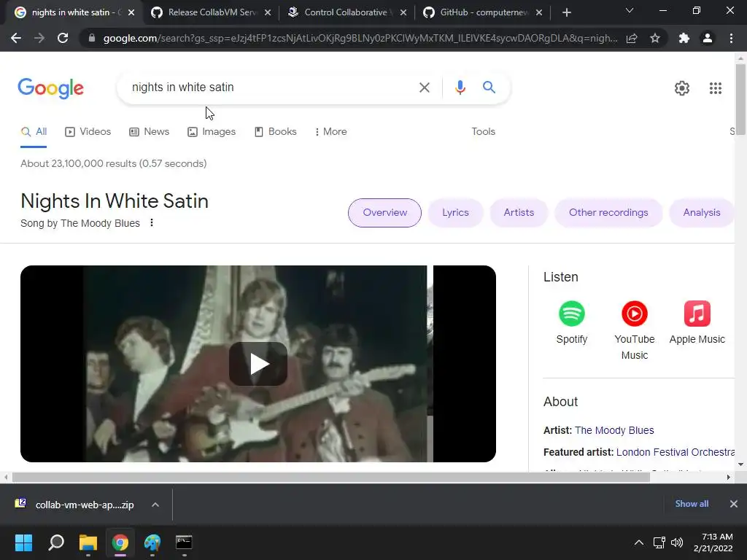The height and width of the screenshot is (560, 747).
Task: Start voice search with the microphone
Action: [460, 87]
